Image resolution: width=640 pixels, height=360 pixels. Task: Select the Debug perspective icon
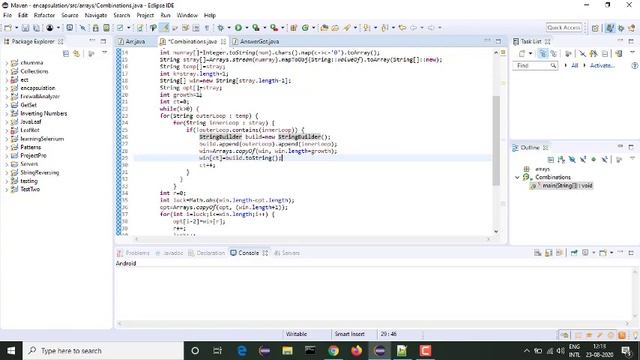621,28
